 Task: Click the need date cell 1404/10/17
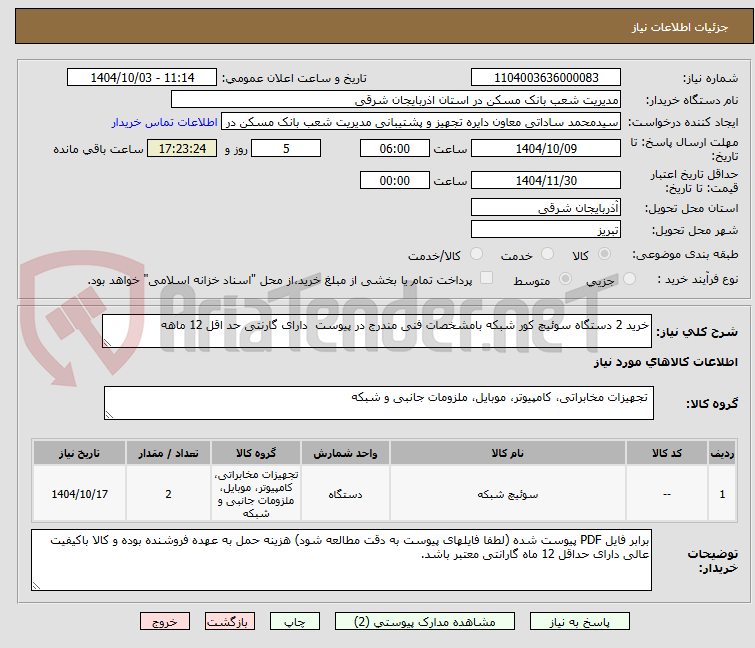tap(79, 494)
